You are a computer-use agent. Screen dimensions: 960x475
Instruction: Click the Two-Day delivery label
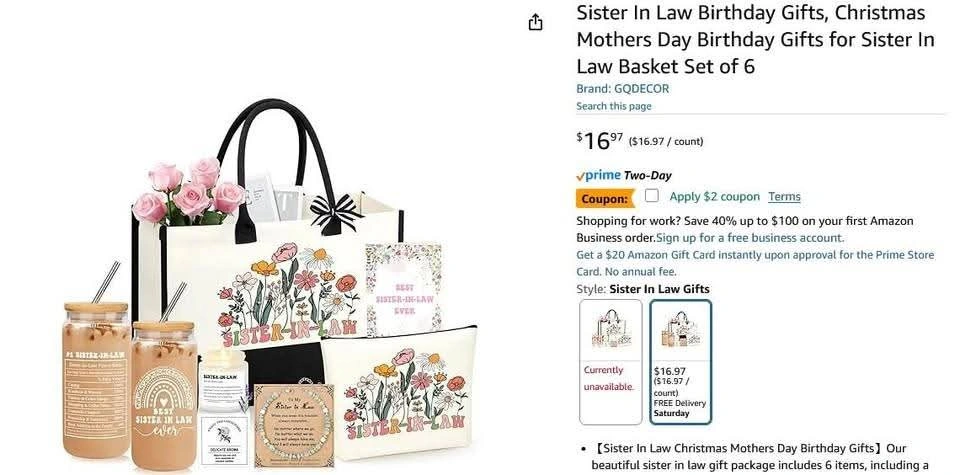[648, 176]
